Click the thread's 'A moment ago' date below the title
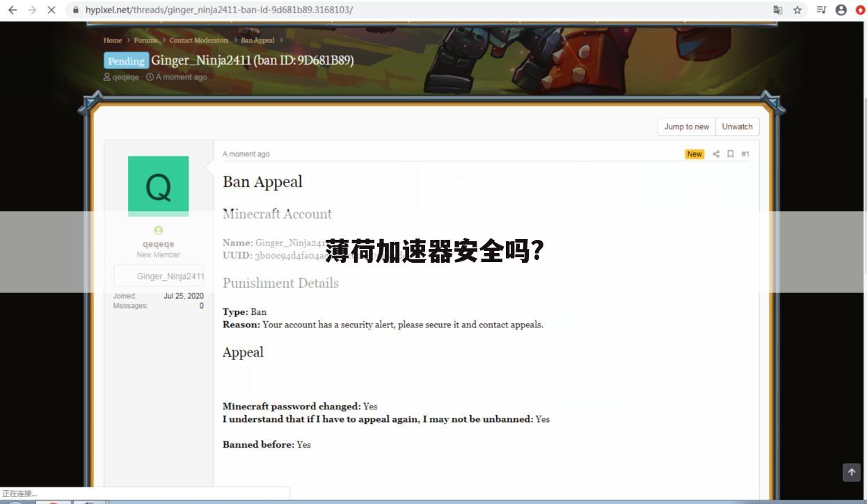 coord(181,77)
